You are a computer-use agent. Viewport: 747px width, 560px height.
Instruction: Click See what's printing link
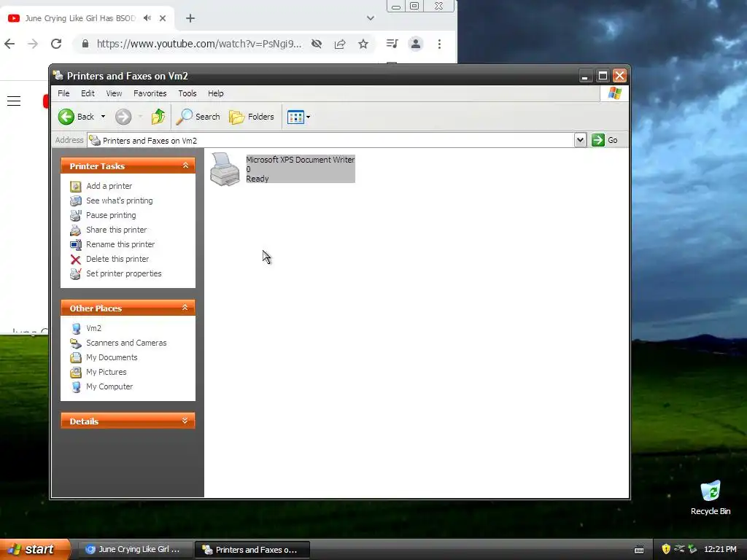coord(119,201)
